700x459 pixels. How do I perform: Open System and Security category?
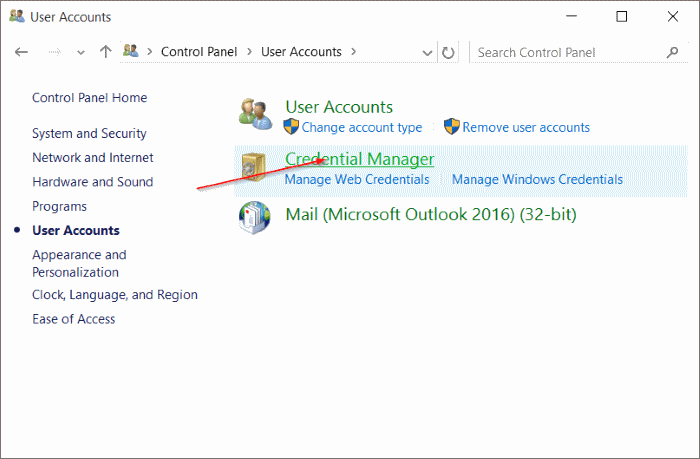tap(89, 134)
